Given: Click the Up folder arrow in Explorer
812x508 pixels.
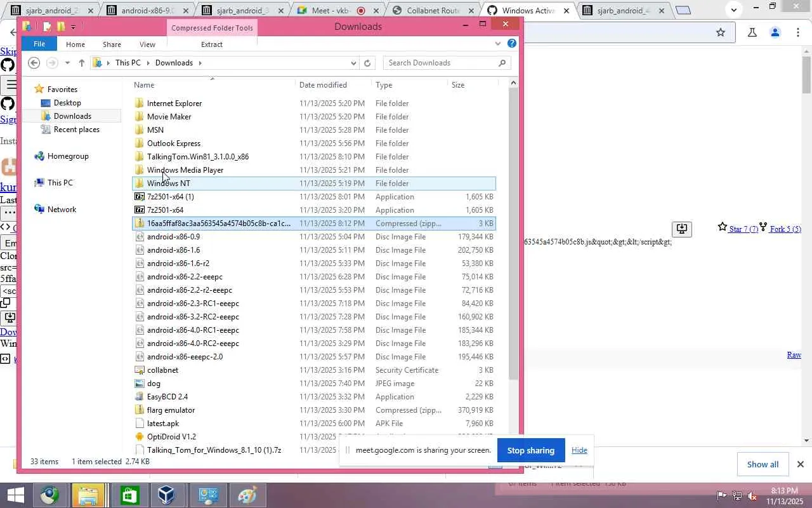Looking at the screenshot, I should coord(82,63).
